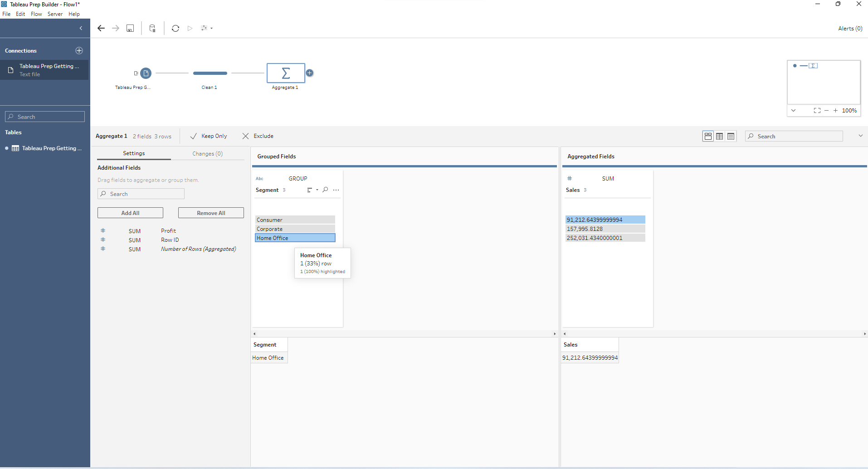868x469 pixels.
Task: Open more options for Segment field
Action: point(336,190)
